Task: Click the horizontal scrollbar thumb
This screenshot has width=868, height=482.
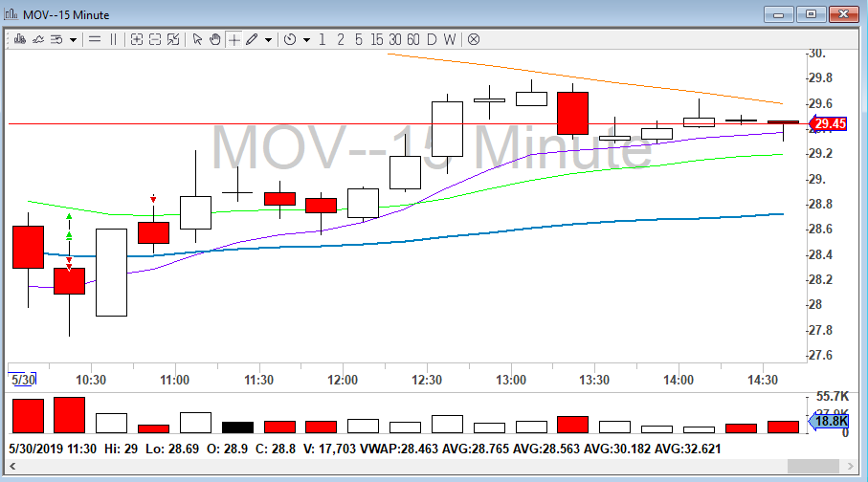Action: point(813,466)
